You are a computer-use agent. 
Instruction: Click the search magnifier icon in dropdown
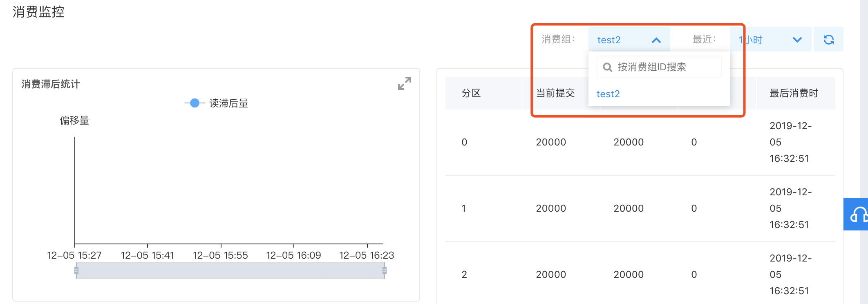coord(608,67)
